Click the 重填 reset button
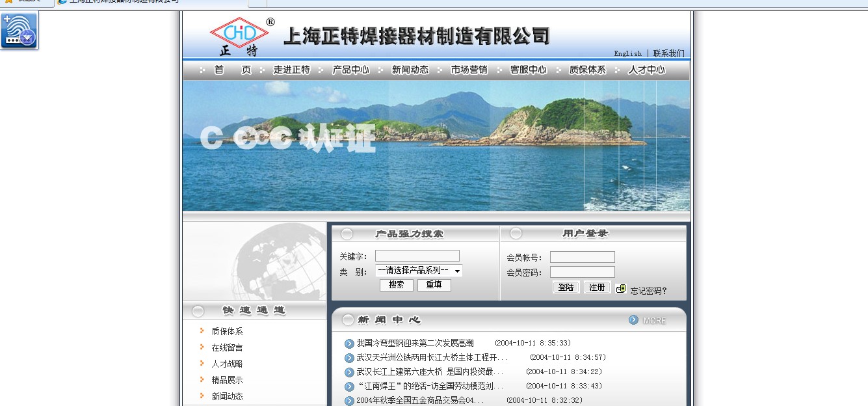868x406 pixels. click(434, 285)
